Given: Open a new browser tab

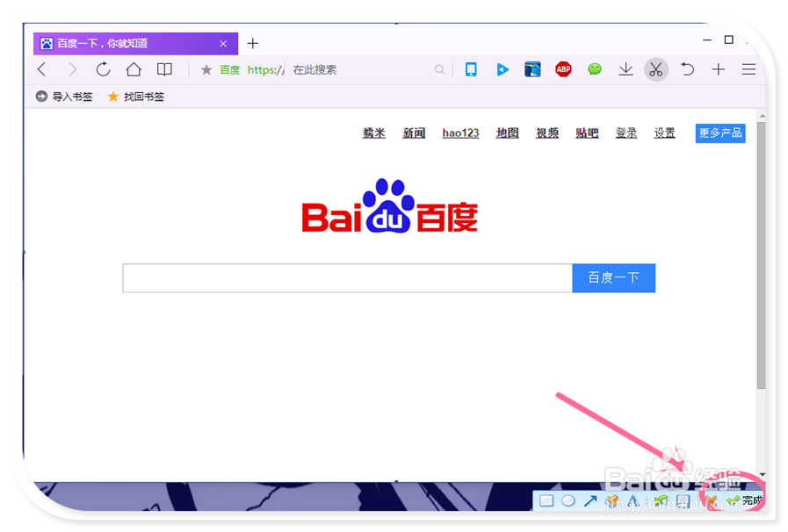Looking at the screenshot, I should pos(253,42).
